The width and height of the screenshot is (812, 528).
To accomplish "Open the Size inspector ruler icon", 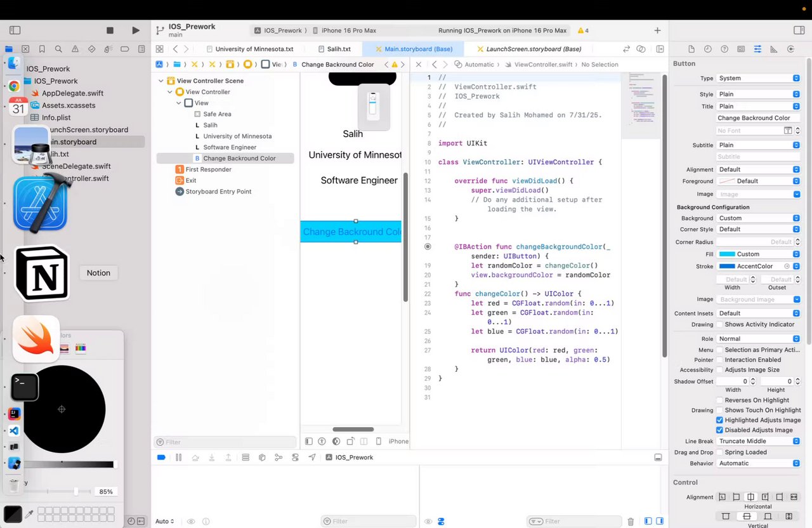I will [774, 49].
